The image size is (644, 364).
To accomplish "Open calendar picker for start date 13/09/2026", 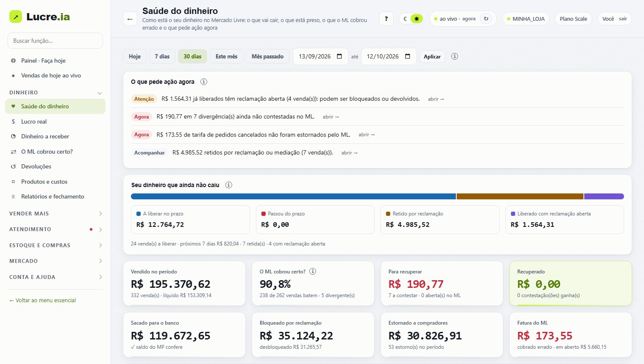I will 339,56.
